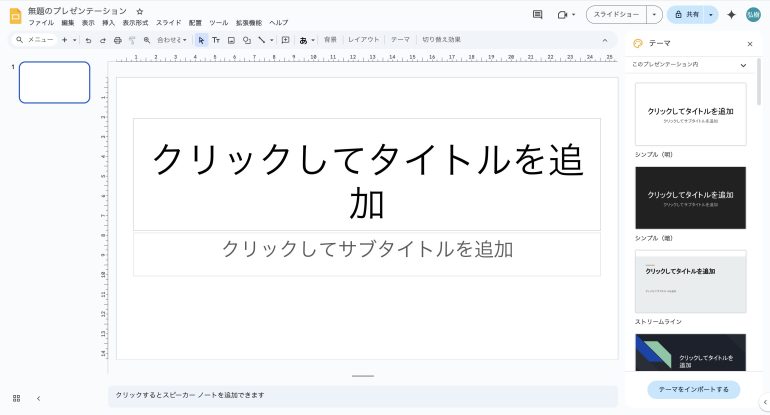This screenshot has height=415, width=770.
Task: Click the Print icon
Action: click(117, 40)
